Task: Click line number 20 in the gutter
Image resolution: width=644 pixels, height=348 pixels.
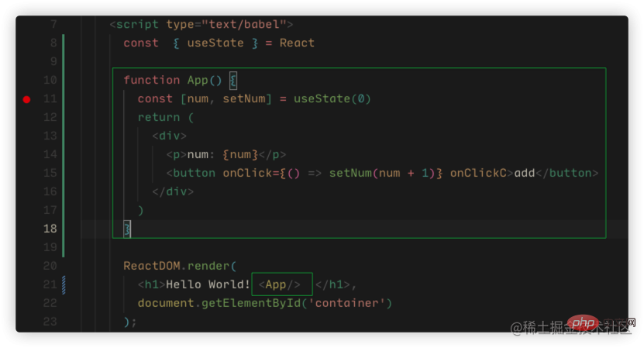Action: tap(50, 266)
